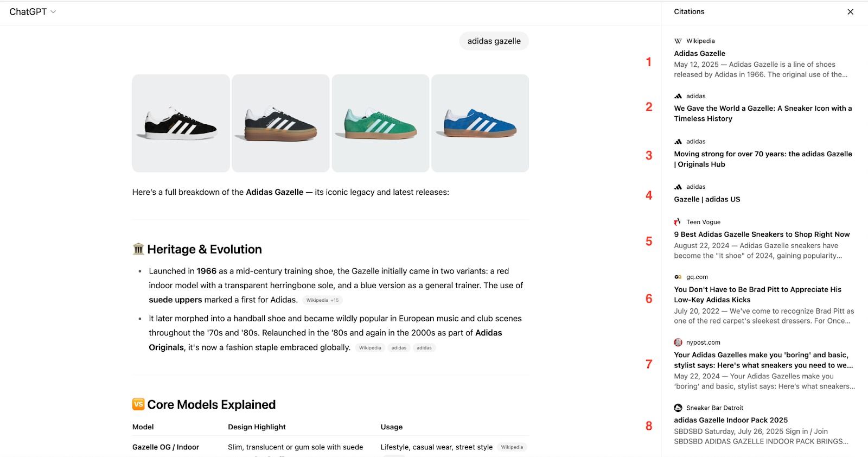Click the adidas logo above Originals Hub
Image resolution: width=868 pixels, height=457 pixels.
click(x=678, y=142)
